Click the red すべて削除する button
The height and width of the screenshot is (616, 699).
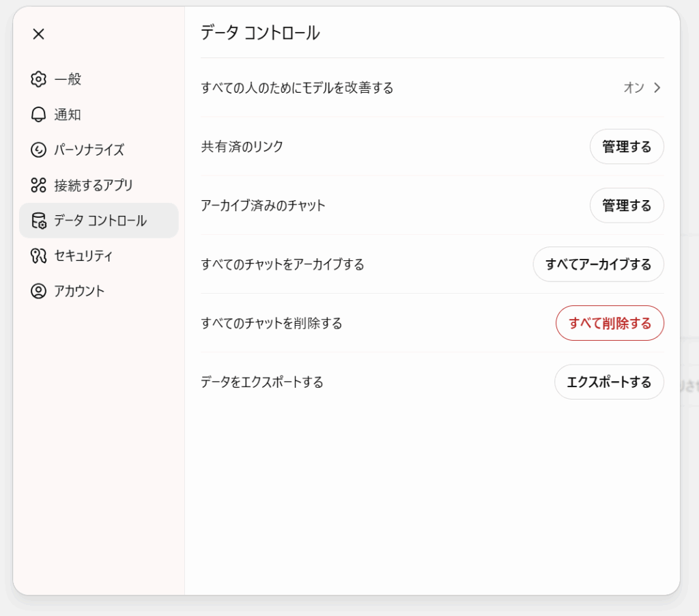(610, 323)
